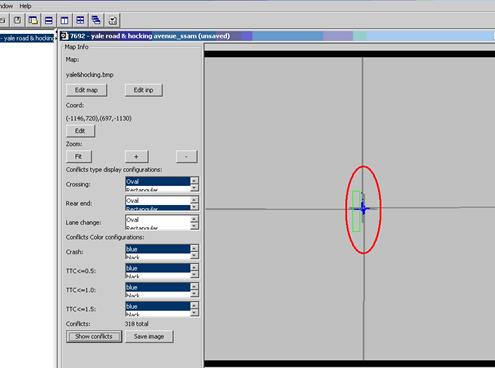Select Oval in the Rear end list
Image resolution: width=495 pixels, height=368 pixels.
(158, 200)
